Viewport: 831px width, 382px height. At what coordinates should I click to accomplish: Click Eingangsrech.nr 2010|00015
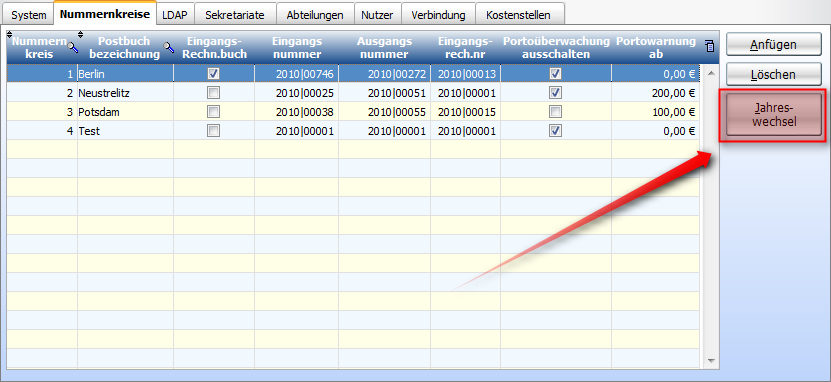pyautogui.click(x=466, y=112)
